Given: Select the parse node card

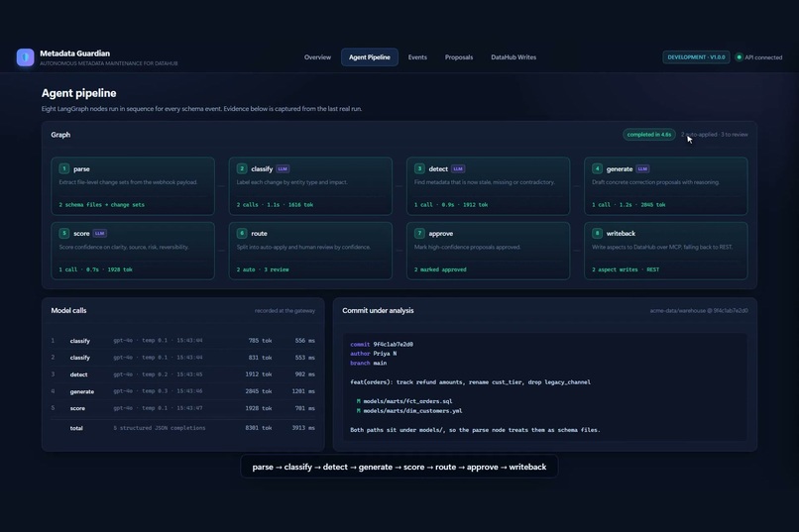Looking at the screenshot, I should click(x=133, y=186).
